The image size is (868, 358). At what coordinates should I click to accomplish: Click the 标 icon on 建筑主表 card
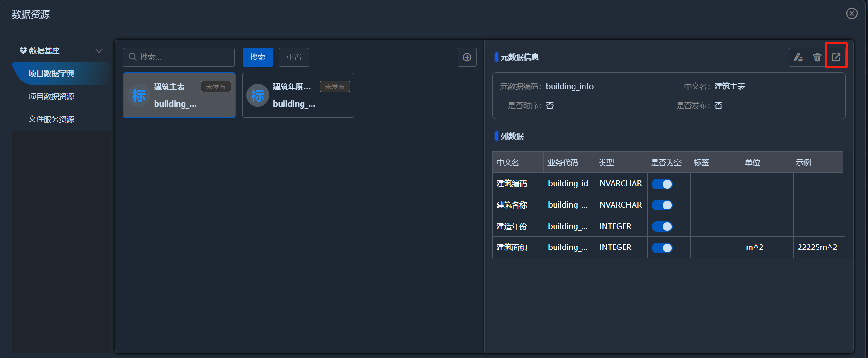click(x=139, y=96)
